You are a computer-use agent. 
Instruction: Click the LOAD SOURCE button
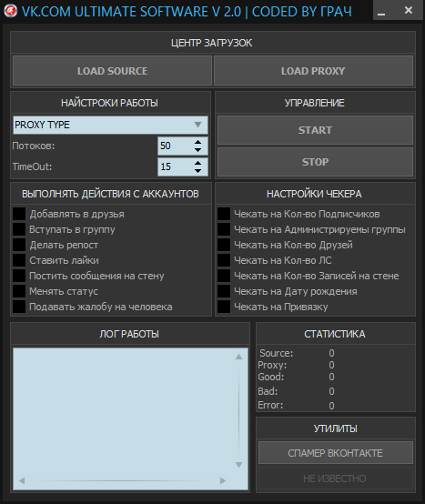coord(112,71)
